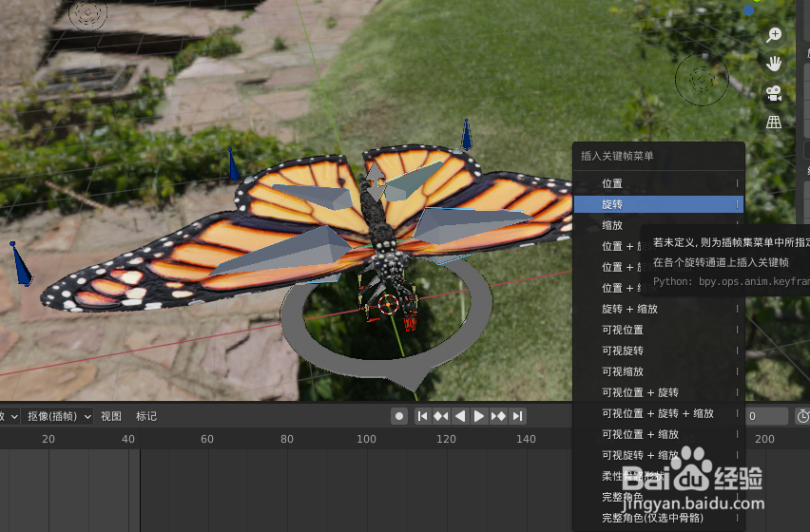Choose 可视位置 + 旋转 + 缩放 option

point(659,413)
